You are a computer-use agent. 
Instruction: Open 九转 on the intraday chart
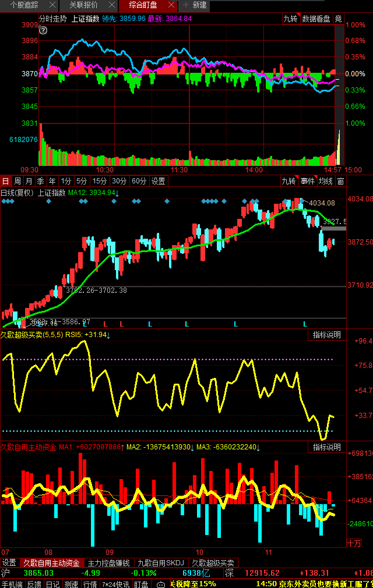290,19
